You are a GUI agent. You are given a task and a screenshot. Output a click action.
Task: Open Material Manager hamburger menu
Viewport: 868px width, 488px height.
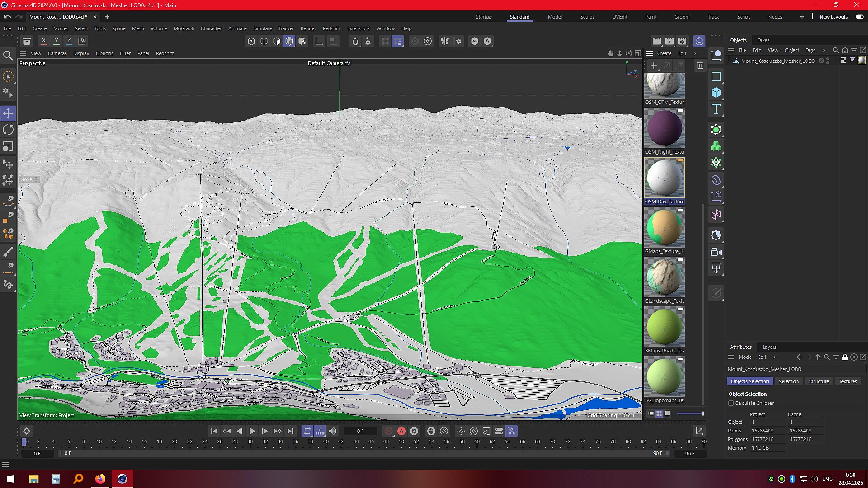(x=650, y=53)
